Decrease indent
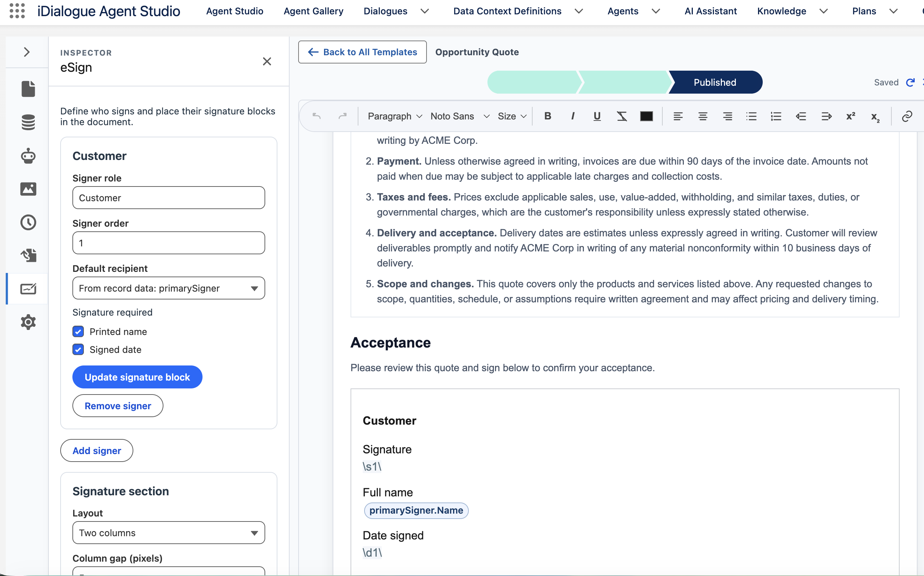The height and width of the screenshot is (576, 924). pyautogui.click(x=801, y=116)
